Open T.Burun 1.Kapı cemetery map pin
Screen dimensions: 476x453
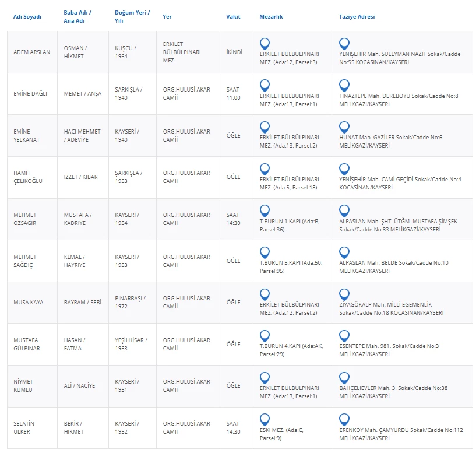[265, 211]
